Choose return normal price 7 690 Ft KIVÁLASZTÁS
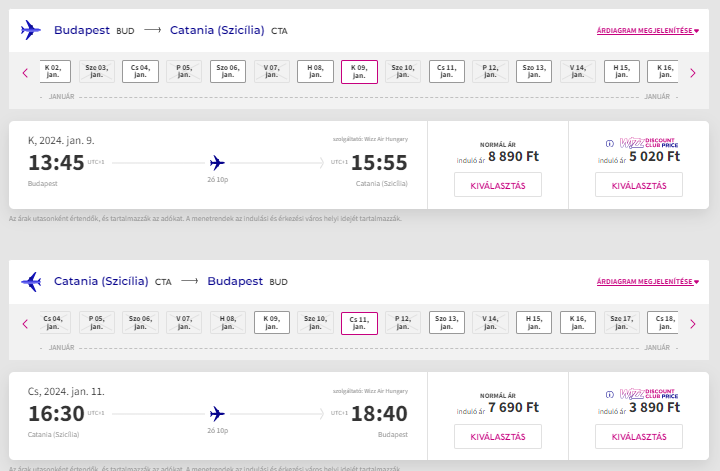This screenshot has height=471, width=720. tap(498, 437)
